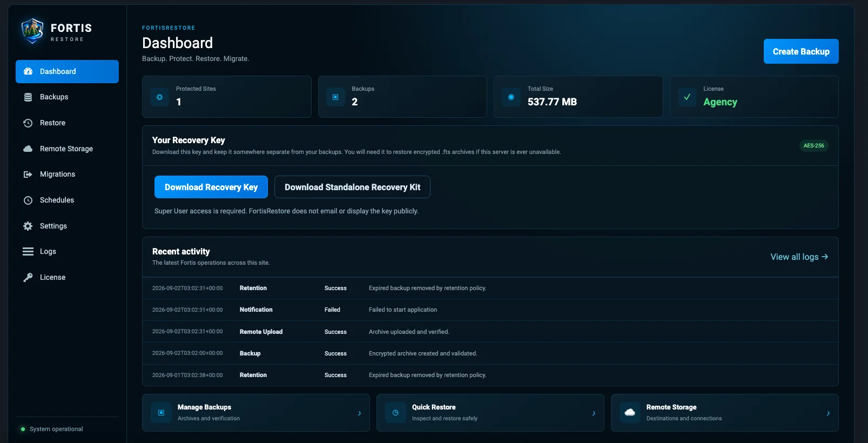Open the Quick Restore chevron arrow
Viewport: 868px width, 443px height.
click(x=594, y=413)
